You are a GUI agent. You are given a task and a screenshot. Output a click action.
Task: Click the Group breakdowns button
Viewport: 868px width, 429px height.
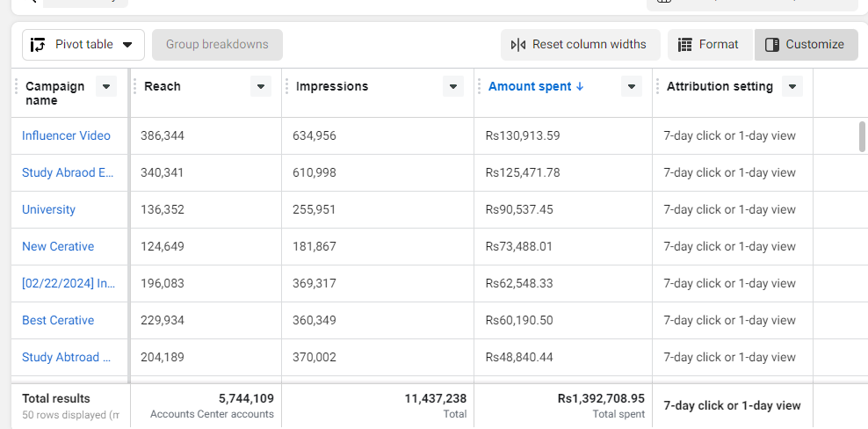[217, 45]
